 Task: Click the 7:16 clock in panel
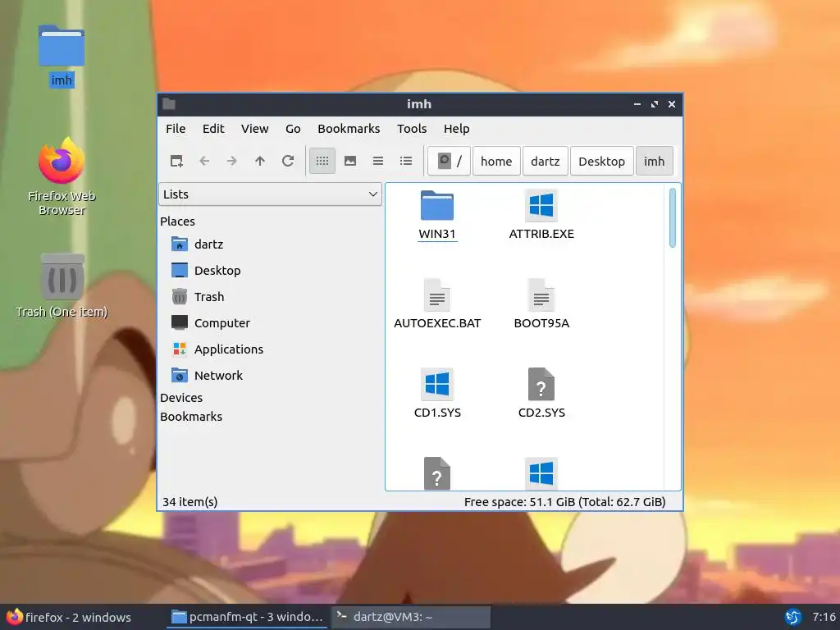[x=824, y=617]
